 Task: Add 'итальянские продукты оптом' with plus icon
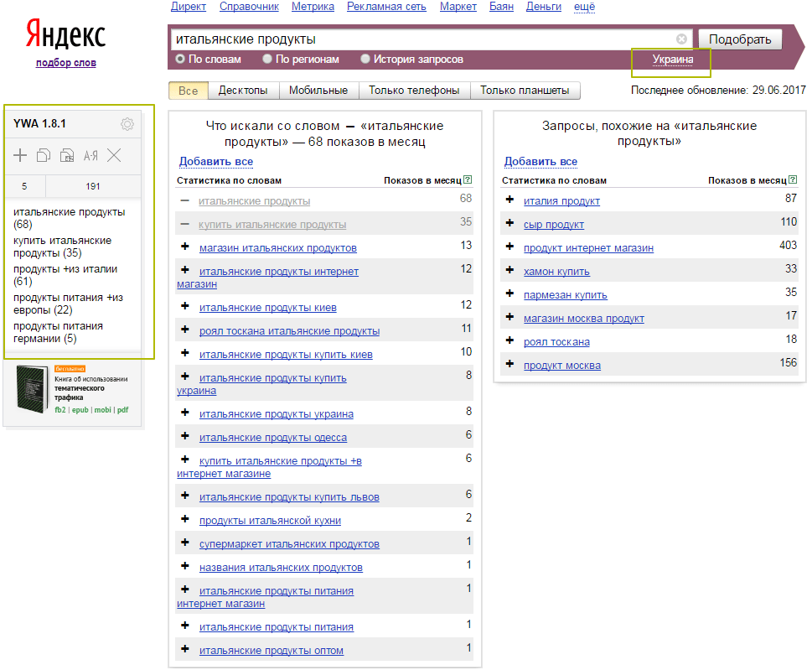(185, 649)
